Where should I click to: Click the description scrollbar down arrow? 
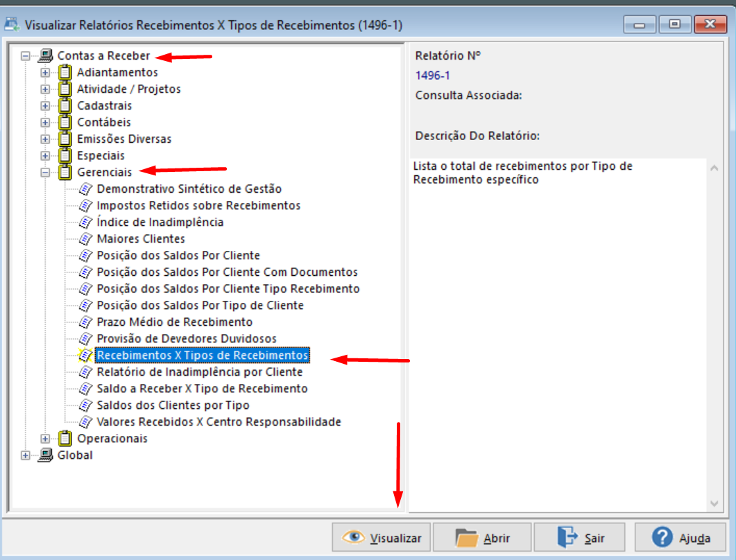tap(714, 504)
